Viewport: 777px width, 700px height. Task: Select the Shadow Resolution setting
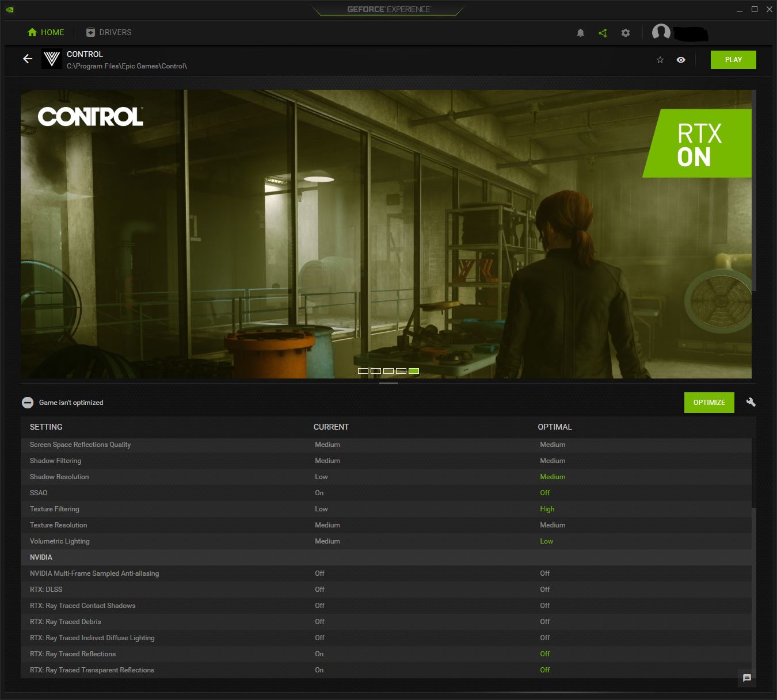(386, 477)
